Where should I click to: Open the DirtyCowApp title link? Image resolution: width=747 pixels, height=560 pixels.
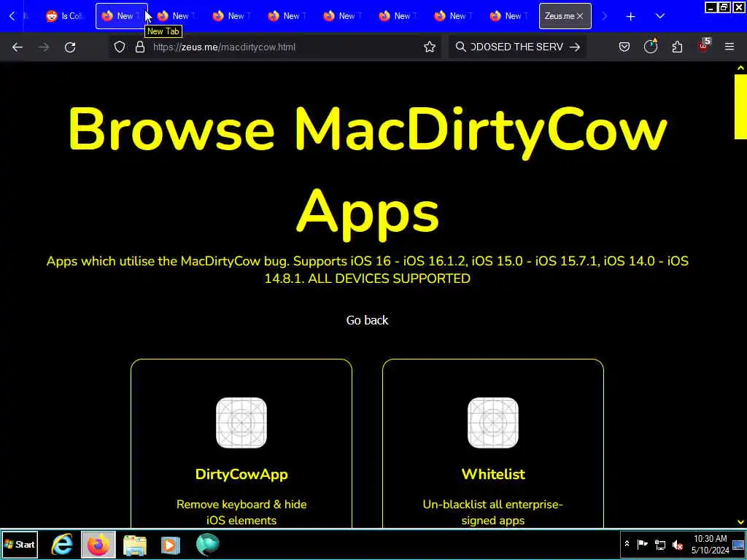coord(241,474)
